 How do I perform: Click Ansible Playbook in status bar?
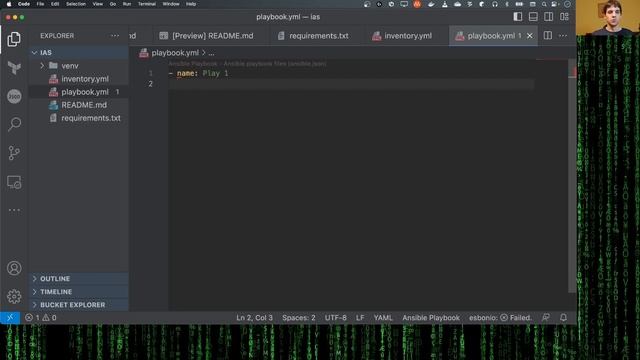431,318
